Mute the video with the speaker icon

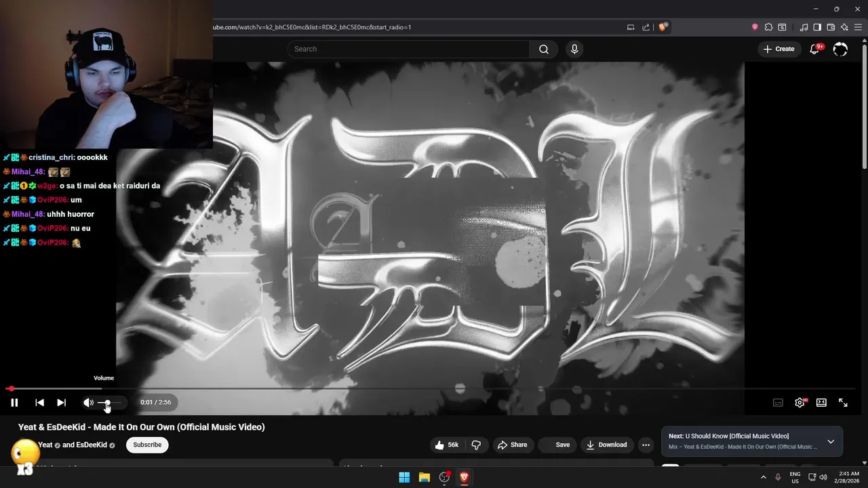(88, 403)
